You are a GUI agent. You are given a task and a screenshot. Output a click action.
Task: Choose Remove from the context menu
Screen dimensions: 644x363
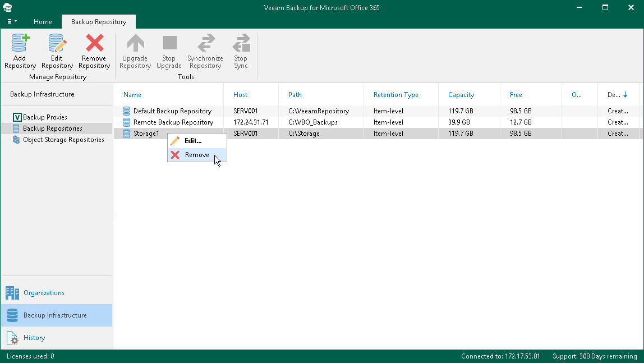(197, 155)
